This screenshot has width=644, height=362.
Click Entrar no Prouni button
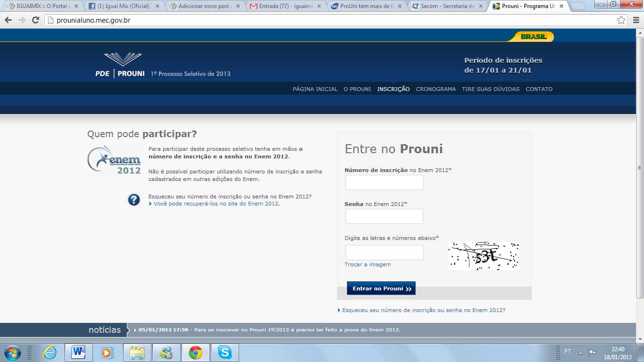coord(381,288)
